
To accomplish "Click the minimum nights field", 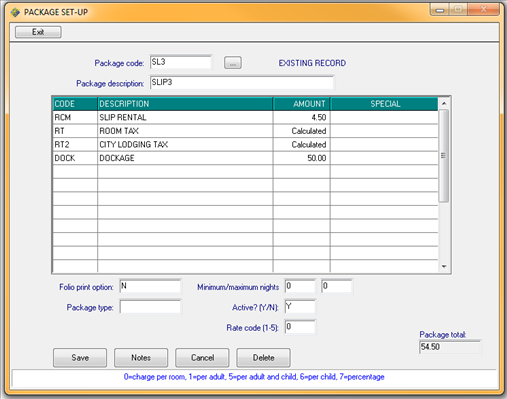I will click(x=300, y=286).
